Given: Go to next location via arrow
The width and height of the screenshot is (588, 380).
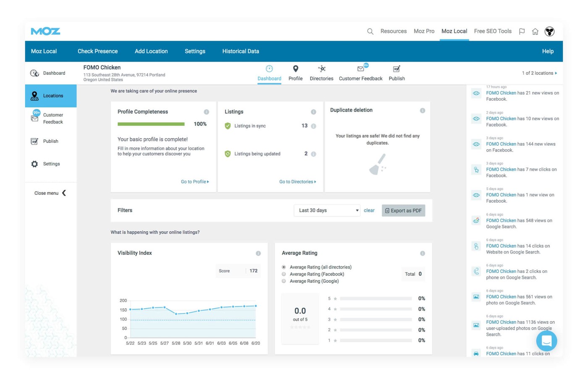Looking at the screenshot, I should [556, 73].
